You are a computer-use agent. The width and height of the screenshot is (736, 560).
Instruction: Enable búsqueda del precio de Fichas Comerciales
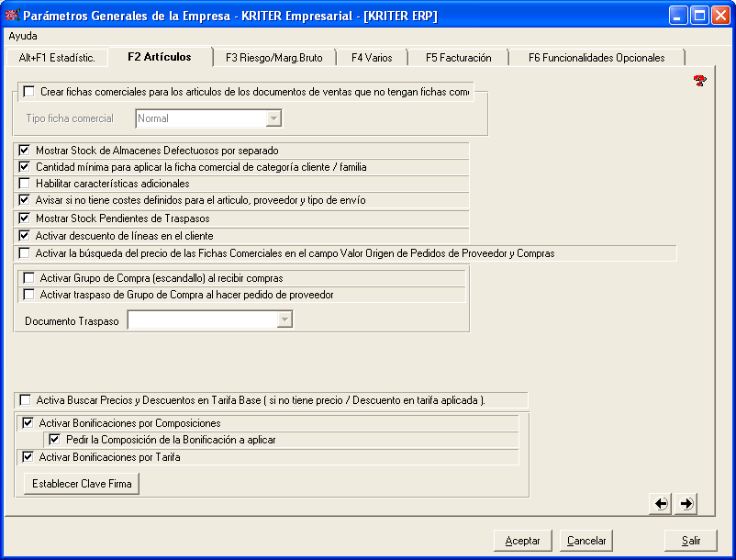point(25,253)
